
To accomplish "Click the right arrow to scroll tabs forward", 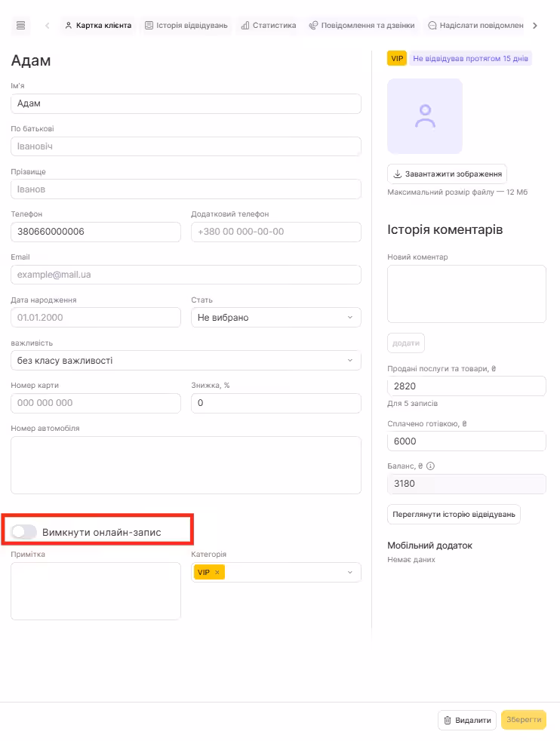I will pyautogui.click(x=535, y=26).
